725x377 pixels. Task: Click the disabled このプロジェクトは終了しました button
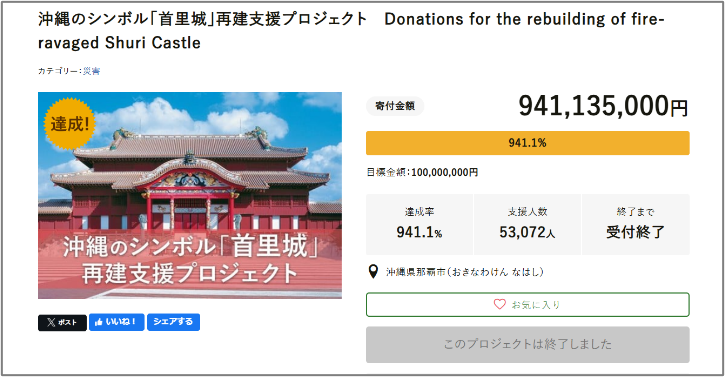coord(528,344)
